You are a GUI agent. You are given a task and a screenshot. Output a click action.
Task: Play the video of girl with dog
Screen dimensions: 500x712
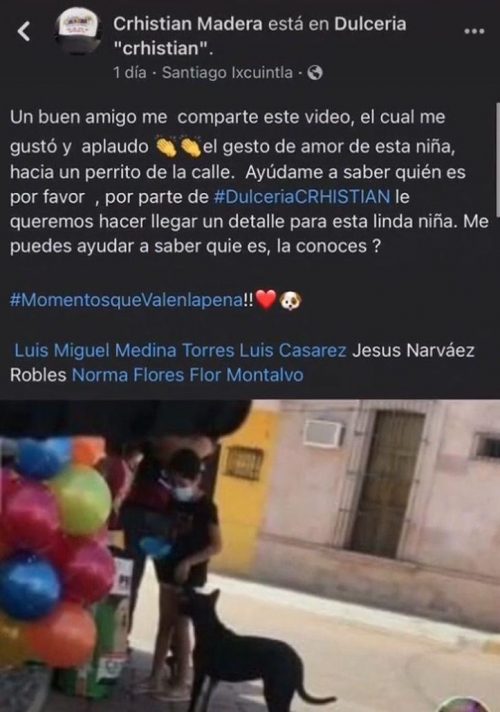pos(250,556)
